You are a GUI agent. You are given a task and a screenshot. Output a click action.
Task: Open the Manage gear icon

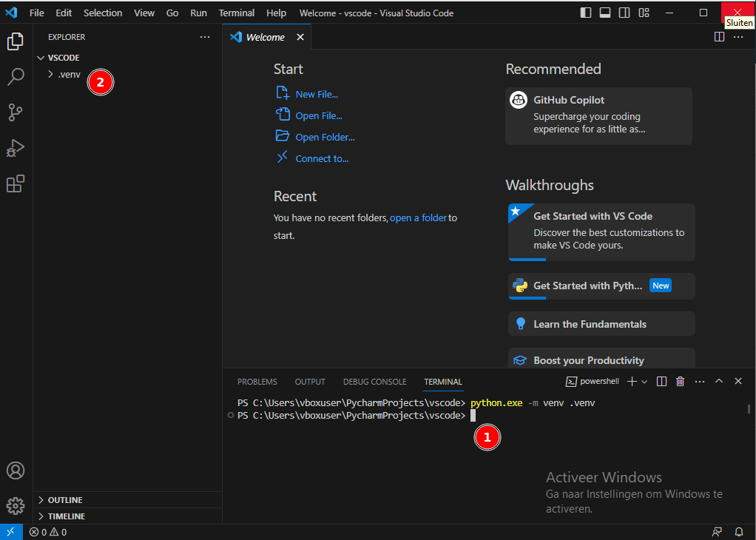click(x=16, y=506)
